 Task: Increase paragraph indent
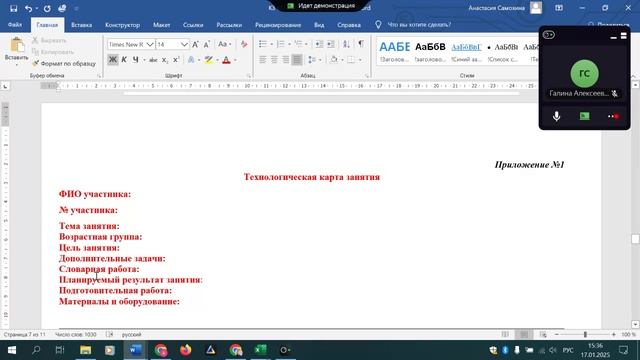[331, 44]
